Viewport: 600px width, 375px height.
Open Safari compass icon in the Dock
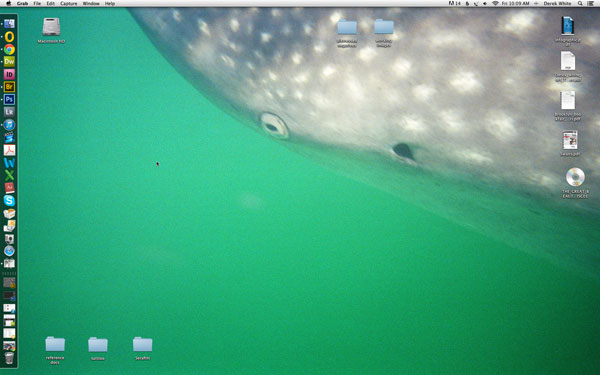click(9, 251)
